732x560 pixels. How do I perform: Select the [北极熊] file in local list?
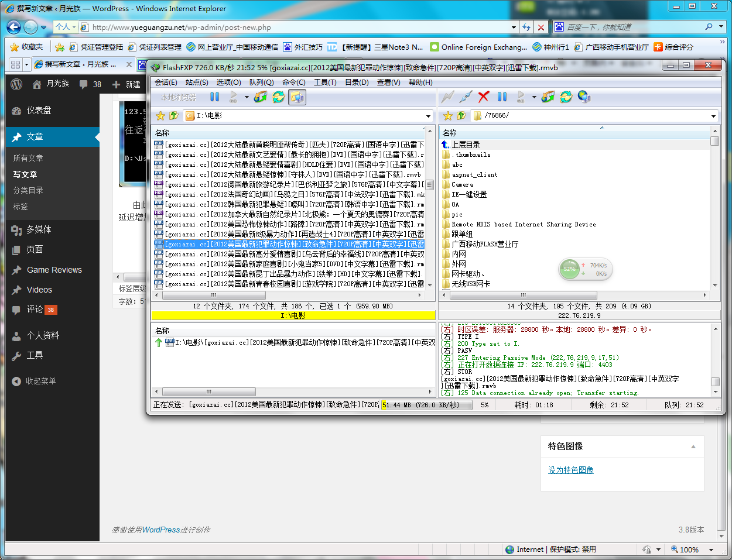click(289, 214)
